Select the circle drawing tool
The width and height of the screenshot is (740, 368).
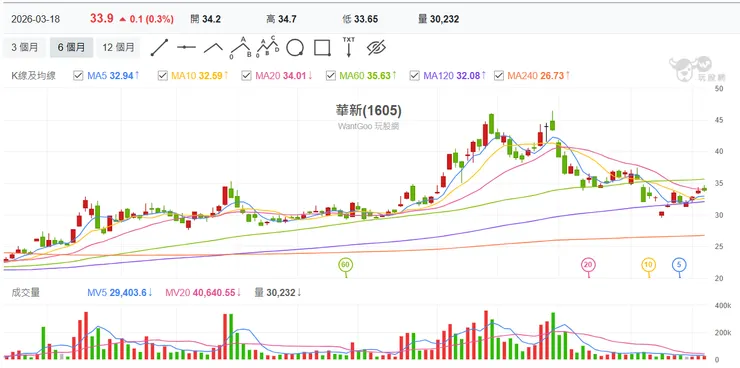295,48
